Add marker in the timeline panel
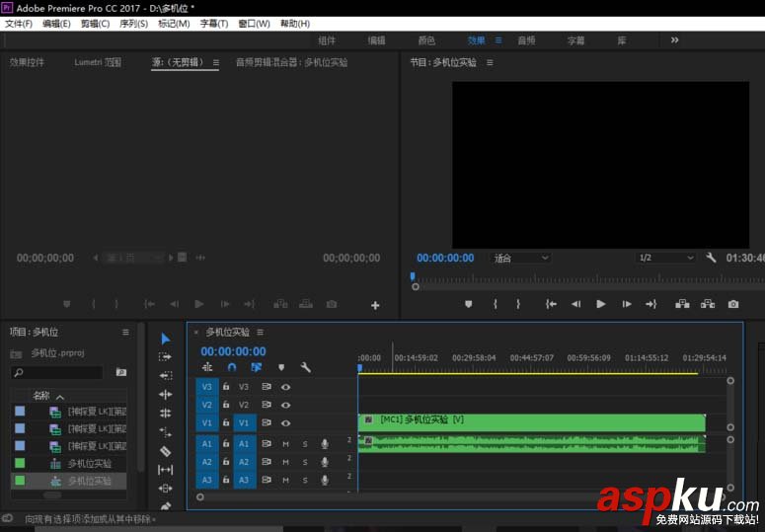Screen dimensions: 765x532 (280, 367)
